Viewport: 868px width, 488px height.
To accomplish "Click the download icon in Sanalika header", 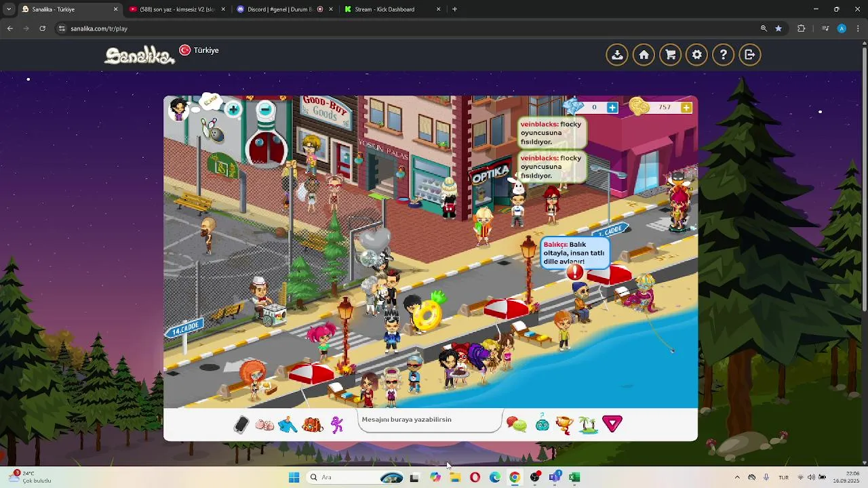I will pyautogui.click(x=617, y=55).
